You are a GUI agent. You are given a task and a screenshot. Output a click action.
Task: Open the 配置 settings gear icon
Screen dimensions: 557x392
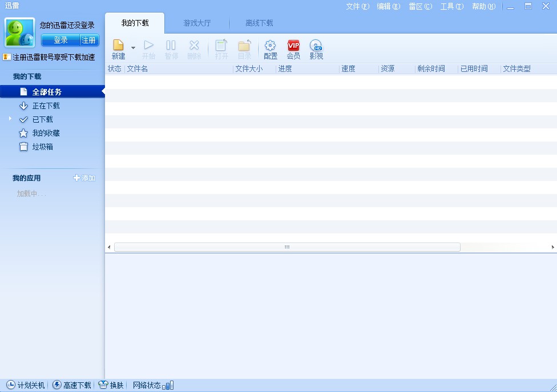click(270, 46)
